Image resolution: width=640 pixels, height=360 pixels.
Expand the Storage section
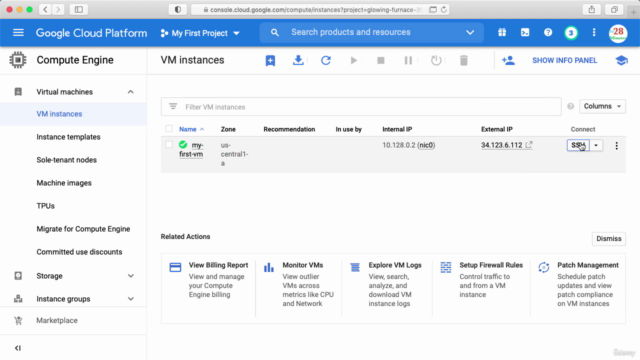coord(131,276)
